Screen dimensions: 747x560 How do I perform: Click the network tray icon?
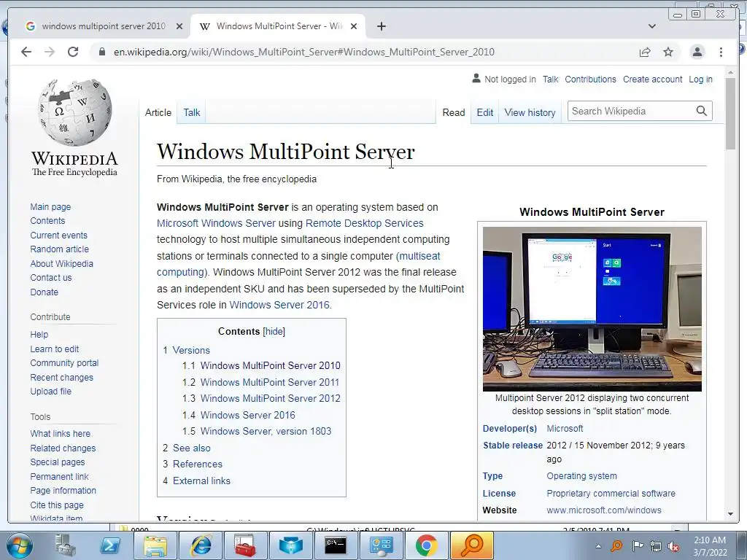(x=656, y=546)
